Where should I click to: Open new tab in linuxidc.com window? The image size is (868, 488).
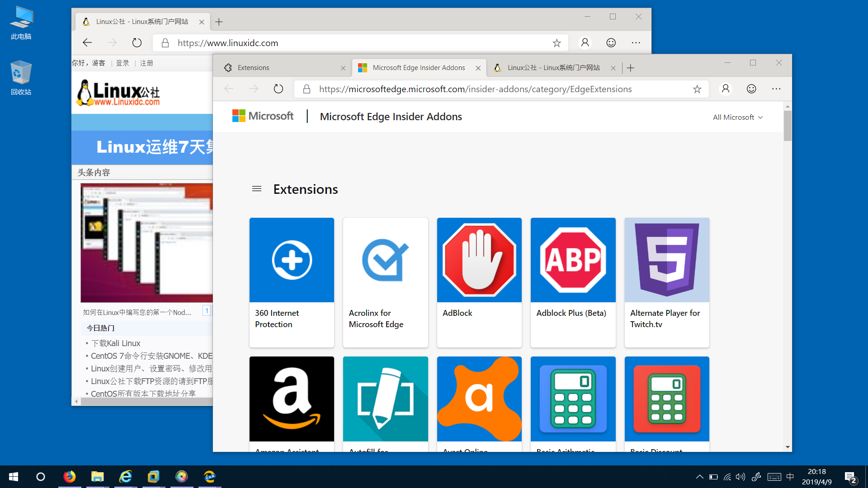[x=219, y=22]
